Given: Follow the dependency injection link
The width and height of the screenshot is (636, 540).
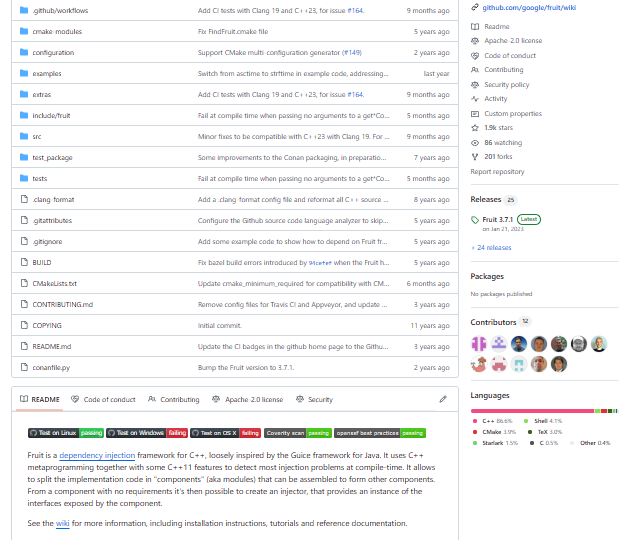Looking at the screenshot, I should tap(97, 456).
